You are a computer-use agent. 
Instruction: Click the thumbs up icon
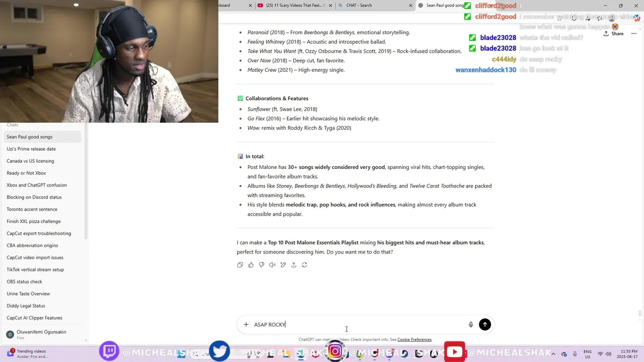point(251,265)
